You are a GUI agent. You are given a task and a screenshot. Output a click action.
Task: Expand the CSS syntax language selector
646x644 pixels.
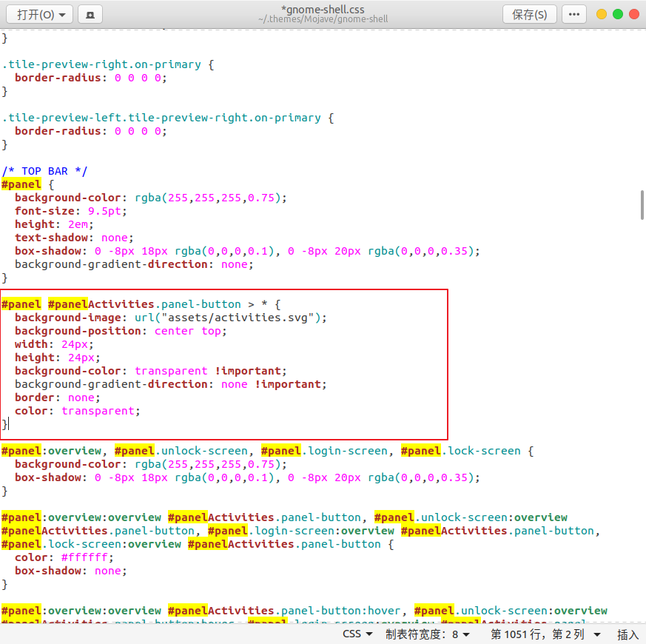click(x=357, y=634)
